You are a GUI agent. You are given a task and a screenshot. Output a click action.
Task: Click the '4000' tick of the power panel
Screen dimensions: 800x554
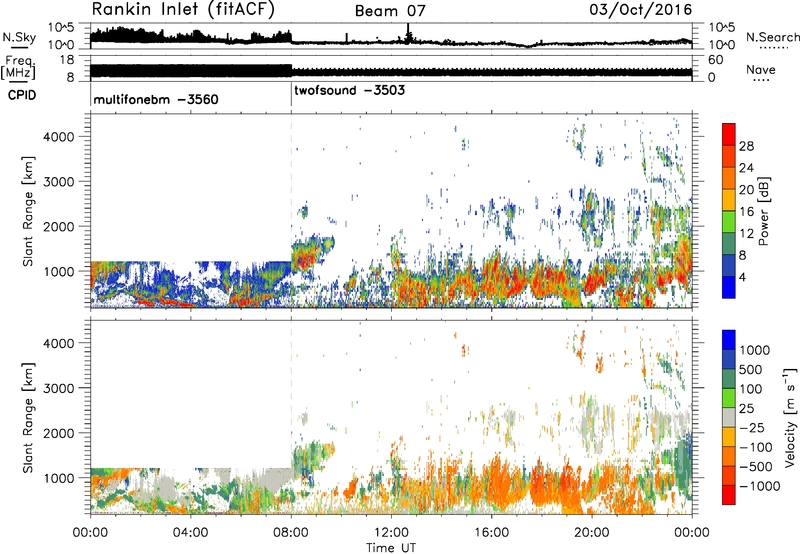click(58, 137)
